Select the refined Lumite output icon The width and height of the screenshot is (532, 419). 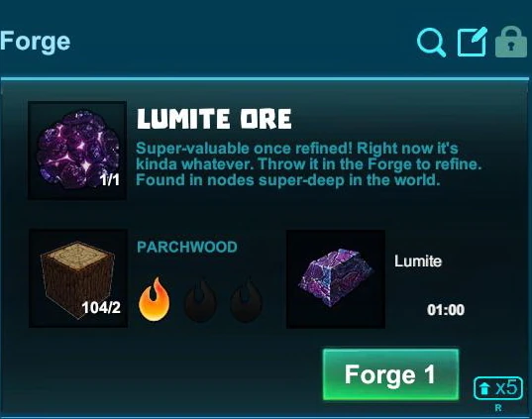tap(336, 279)
